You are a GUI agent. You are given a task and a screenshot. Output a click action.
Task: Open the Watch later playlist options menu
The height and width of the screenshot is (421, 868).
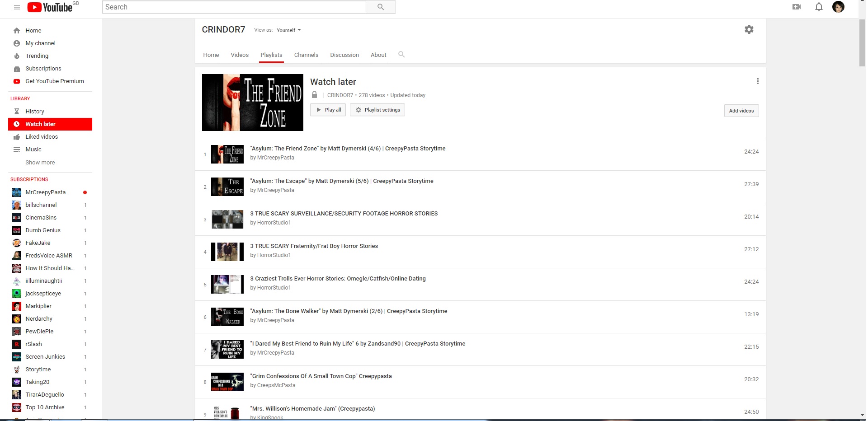click(758, 81)
